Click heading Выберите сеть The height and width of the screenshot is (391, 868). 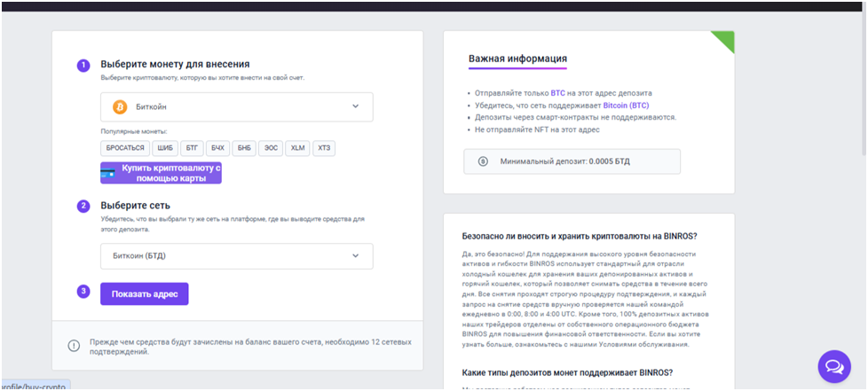135,206
